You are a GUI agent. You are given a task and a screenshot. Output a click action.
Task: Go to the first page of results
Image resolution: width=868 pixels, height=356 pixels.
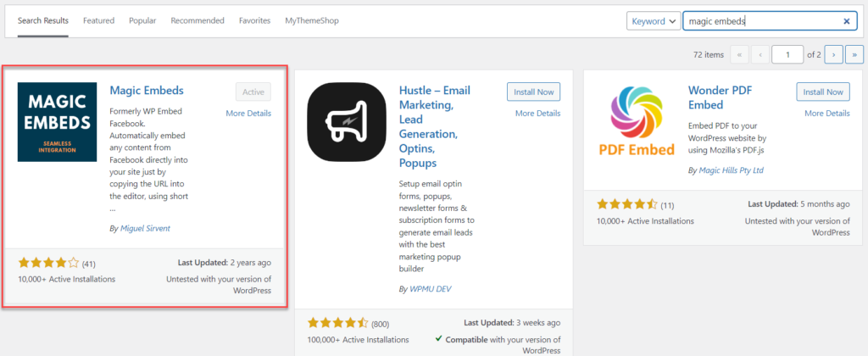739,54
